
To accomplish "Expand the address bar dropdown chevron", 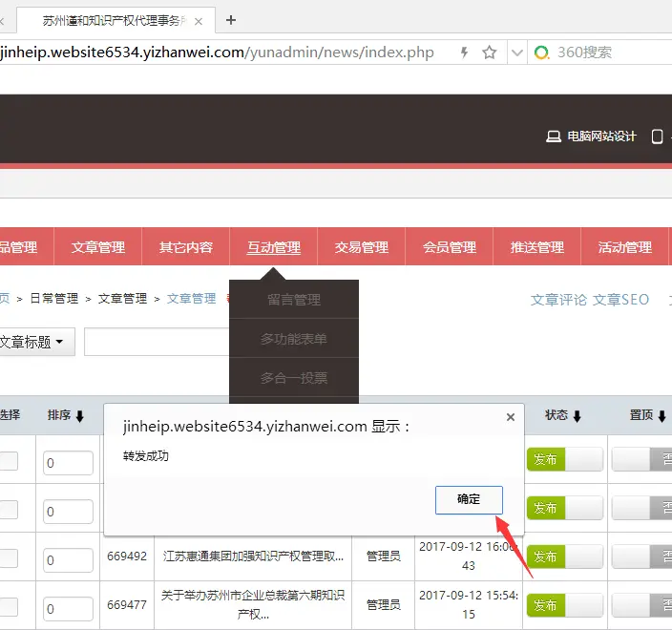I will click(517, 52).
